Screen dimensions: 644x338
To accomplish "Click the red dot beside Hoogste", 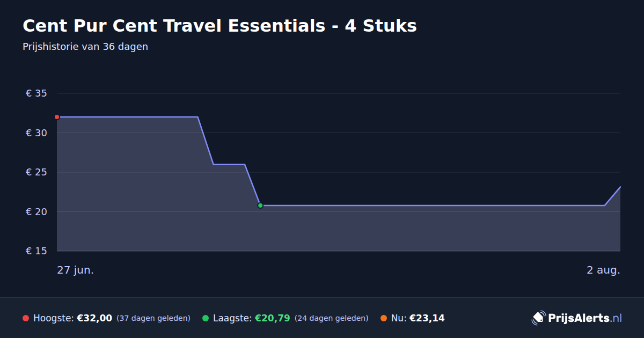I will coord(26,318).
